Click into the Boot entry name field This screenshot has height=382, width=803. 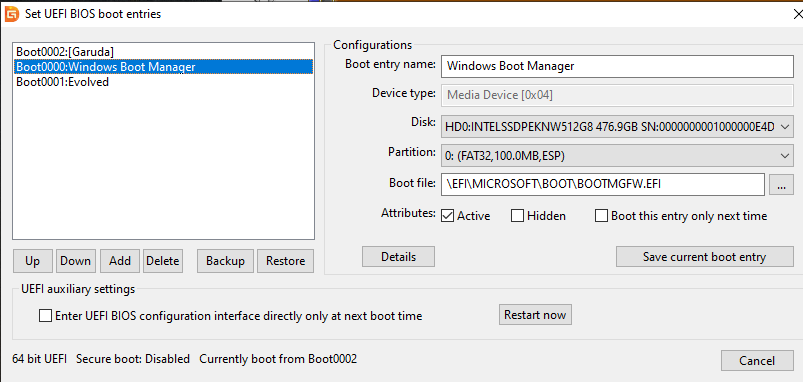pos(617,66)
